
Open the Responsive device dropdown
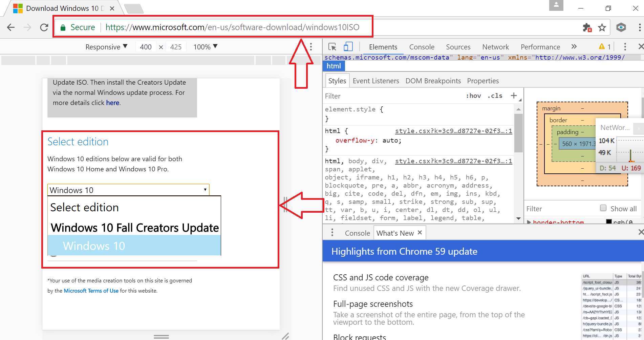(x=106, y=47)
